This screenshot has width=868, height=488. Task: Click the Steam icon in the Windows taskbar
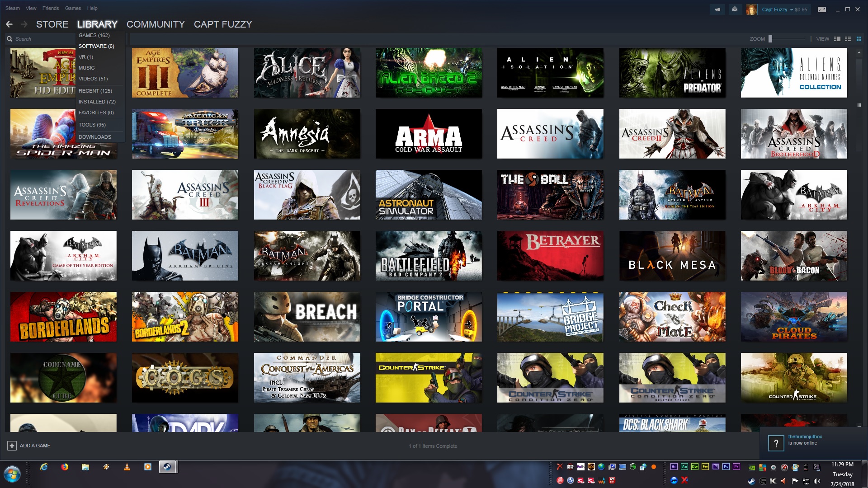tap(167, 467)
